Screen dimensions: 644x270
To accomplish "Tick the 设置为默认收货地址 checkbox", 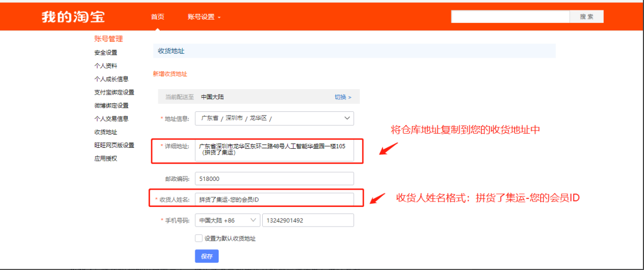I will 199,238.
